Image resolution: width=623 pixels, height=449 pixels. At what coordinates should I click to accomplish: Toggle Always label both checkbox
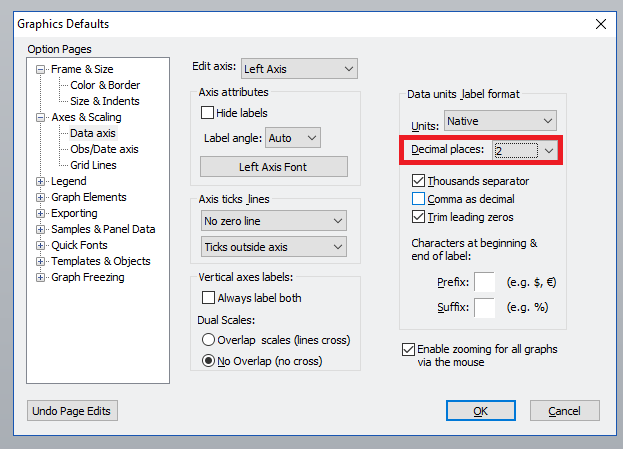(x=209, y=298)
